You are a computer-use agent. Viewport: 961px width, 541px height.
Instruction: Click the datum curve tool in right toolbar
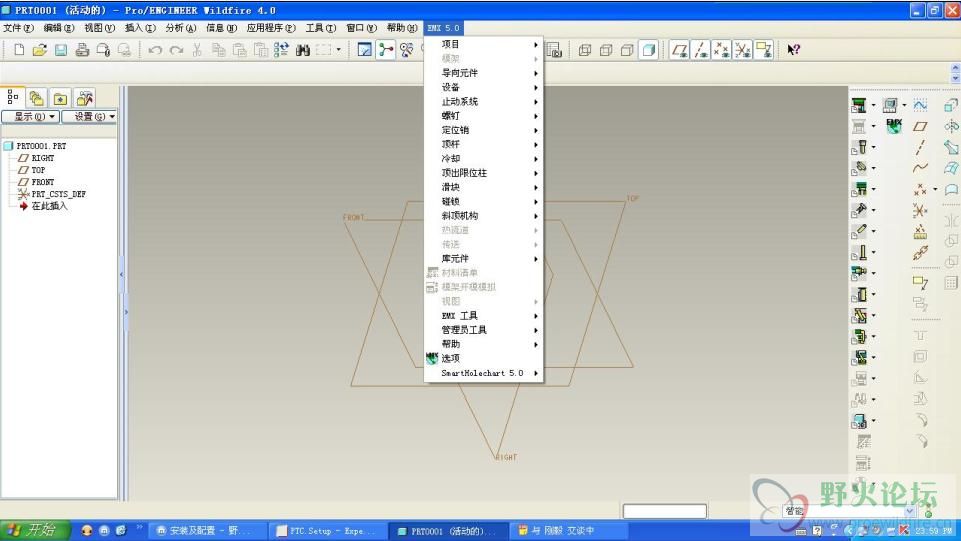[920, 168]
